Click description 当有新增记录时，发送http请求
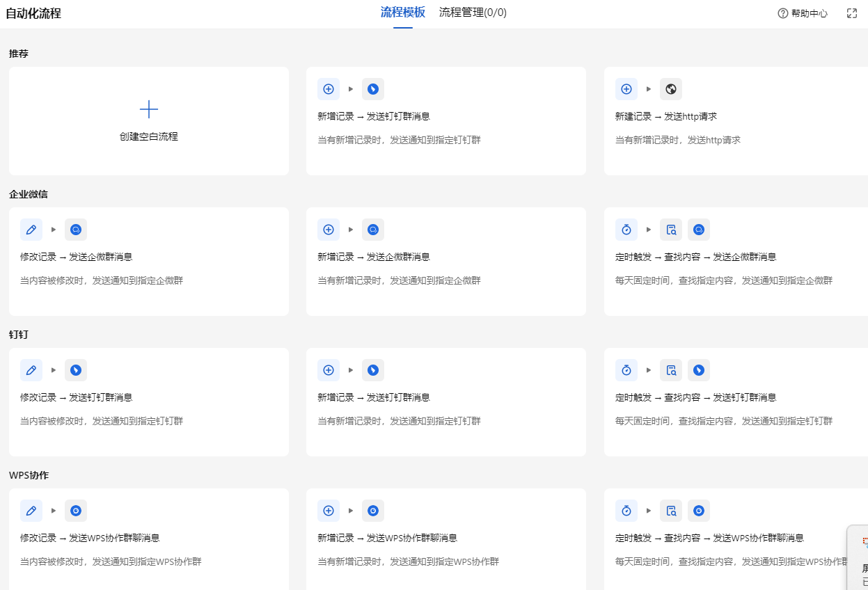868x590 pixels. (x=678, y=140)
